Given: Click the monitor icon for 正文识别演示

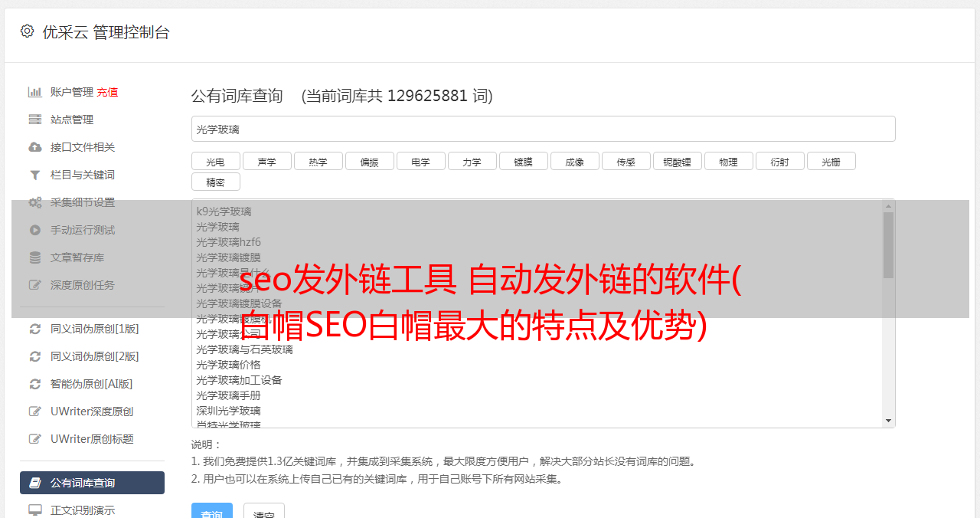Looking at the screenshot, I should coord(34,510).
